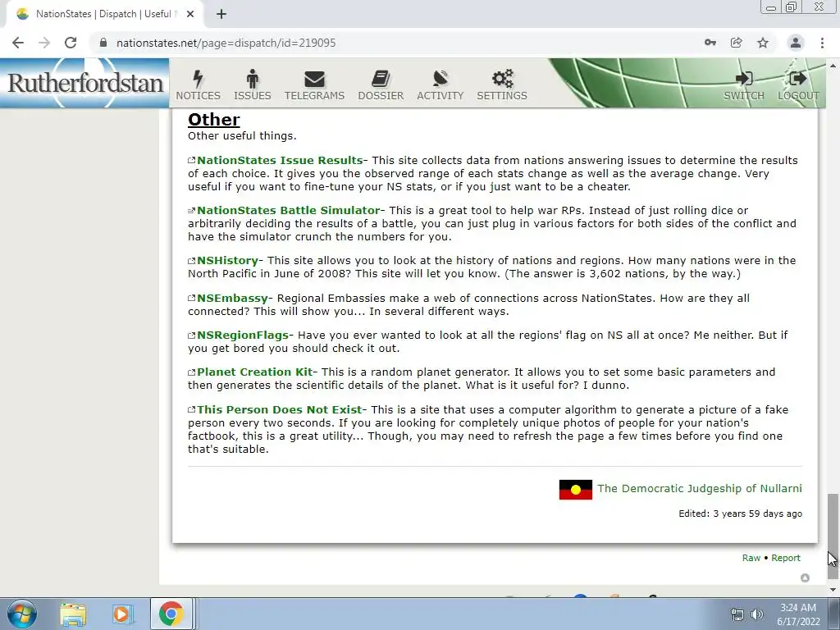Open the This Person Does Not Exist link
Viewport: 840px width, 630px height.
(x=280, y=409)
